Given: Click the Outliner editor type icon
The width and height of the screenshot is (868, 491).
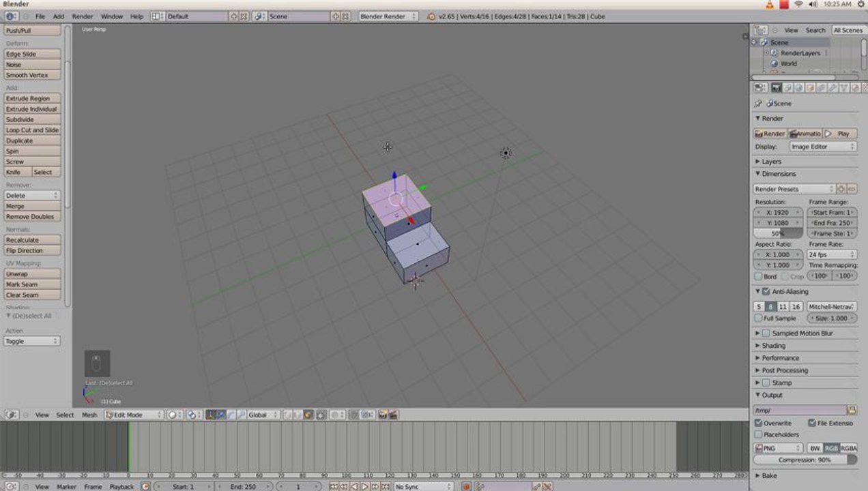Looking at the screenshot, I should pyautogui.click(x=761, y=30).
